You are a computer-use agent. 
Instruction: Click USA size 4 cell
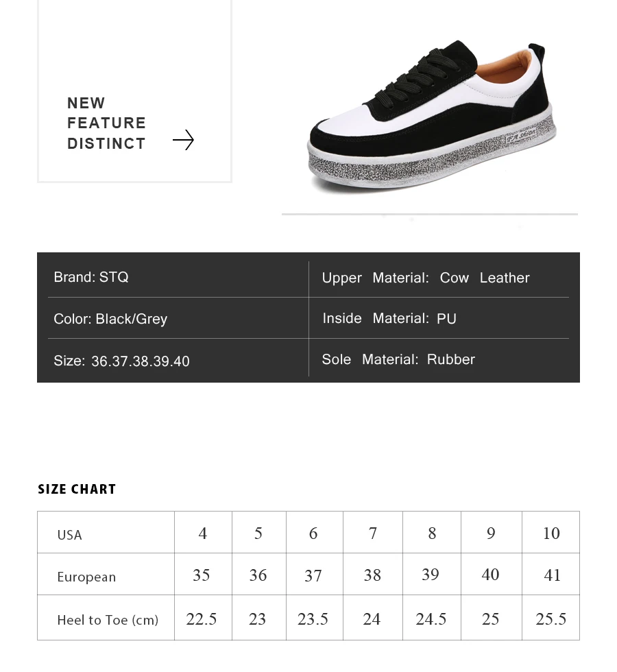[x=203, y=532]
